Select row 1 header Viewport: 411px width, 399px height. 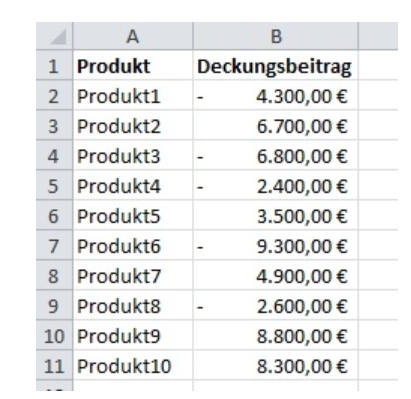click(54, 65)
